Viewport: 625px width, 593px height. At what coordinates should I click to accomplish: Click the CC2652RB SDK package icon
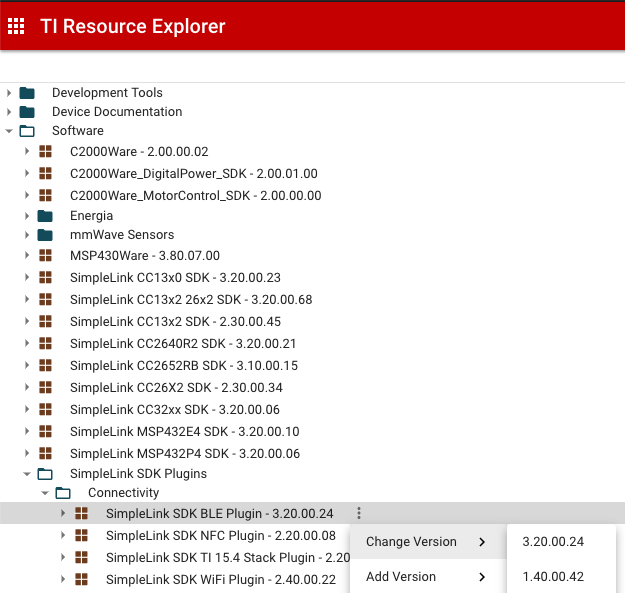(45, 365)
